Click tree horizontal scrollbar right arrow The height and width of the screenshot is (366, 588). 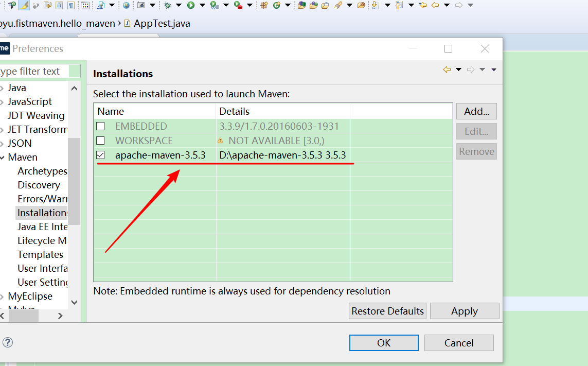click(60, 316)
